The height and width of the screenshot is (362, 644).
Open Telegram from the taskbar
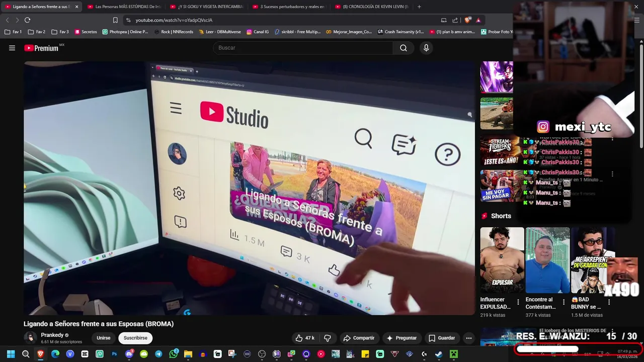click(158, 354)
